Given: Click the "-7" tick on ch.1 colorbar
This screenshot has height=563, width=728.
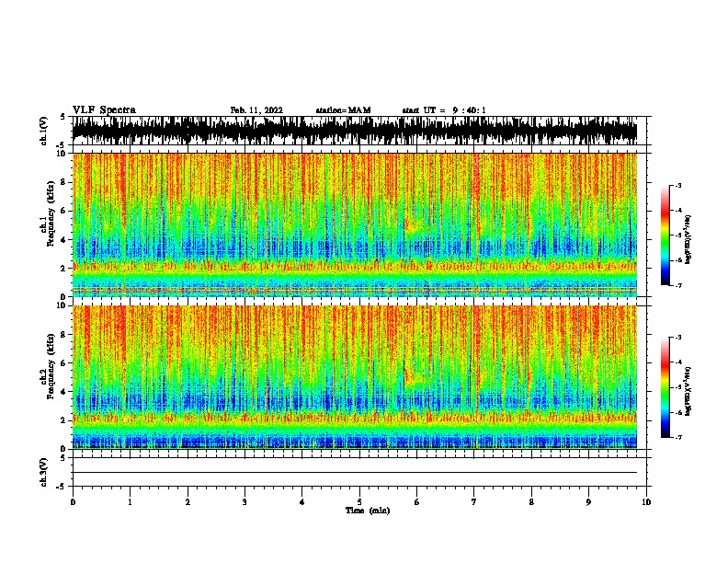Looking at the screenshot, I should (677, 286).
